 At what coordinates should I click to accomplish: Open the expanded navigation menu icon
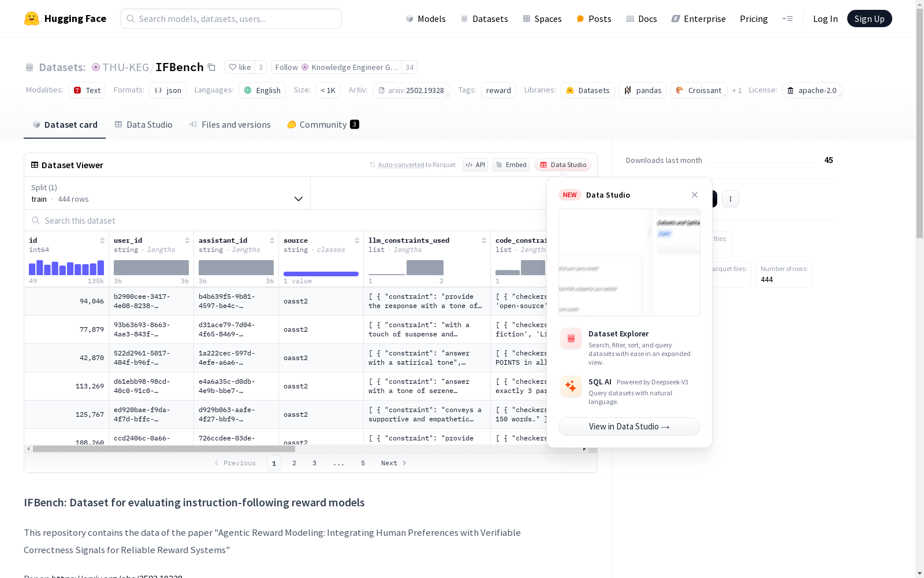[x=787, y=18]
